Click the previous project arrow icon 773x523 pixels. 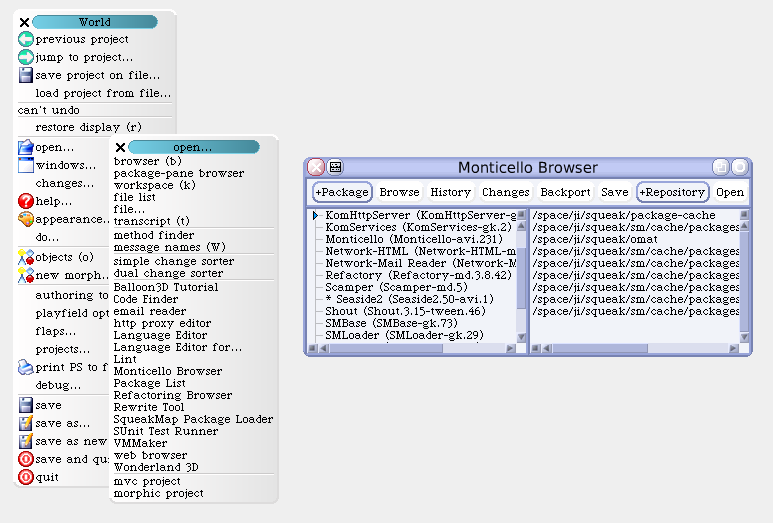(x=26, y=39)
